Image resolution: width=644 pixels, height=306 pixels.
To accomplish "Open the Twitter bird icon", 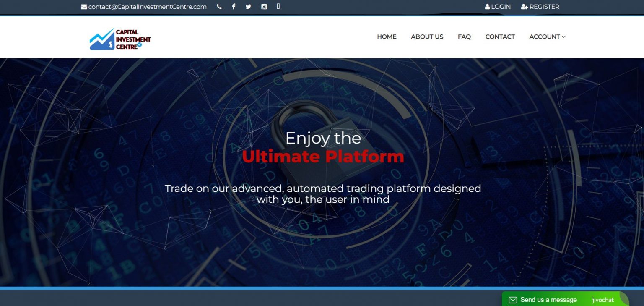I will (248, 7).
